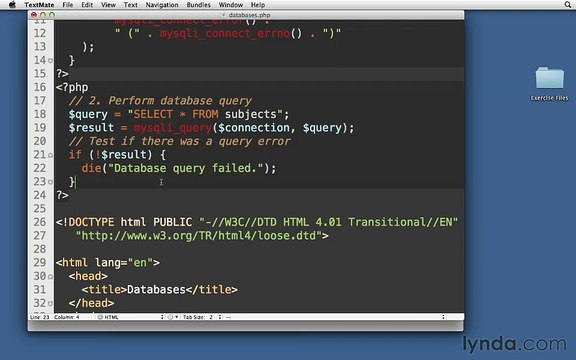Click line number 18 in the gutter
This screenshot has width=576, height=360.
tap(40, 114)
